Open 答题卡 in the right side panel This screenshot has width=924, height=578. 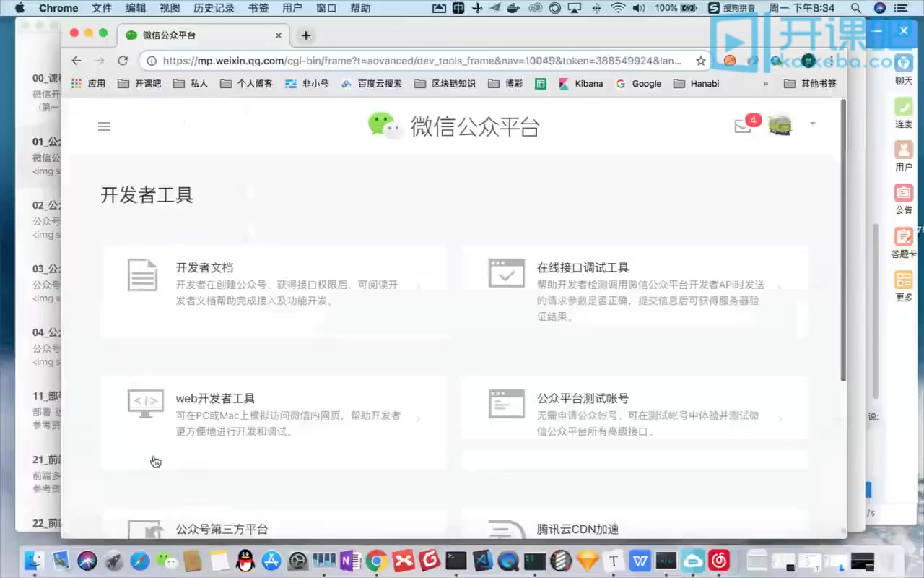(x=904, y=243)
